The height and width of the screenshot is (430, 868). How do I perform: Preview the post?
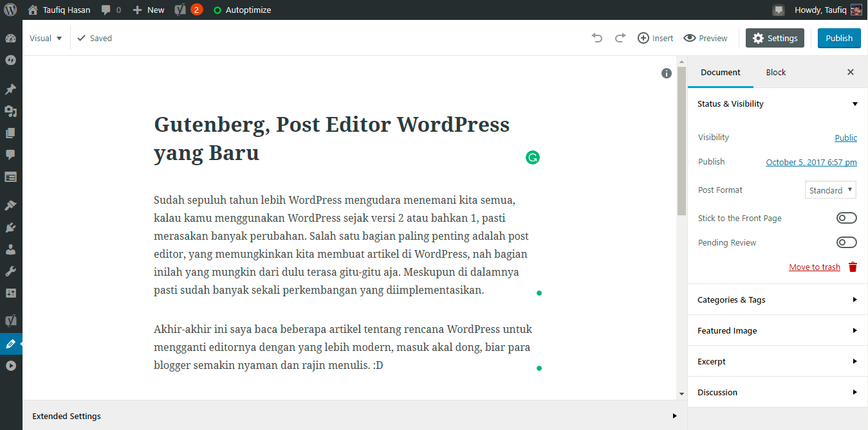[705, 38]
